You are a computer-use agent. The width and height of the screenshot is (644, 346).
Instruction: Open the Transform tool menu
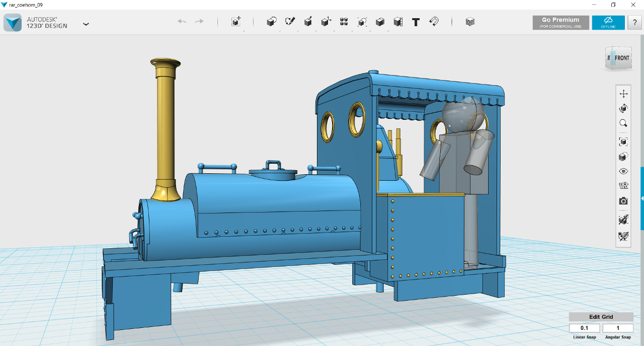236,22
